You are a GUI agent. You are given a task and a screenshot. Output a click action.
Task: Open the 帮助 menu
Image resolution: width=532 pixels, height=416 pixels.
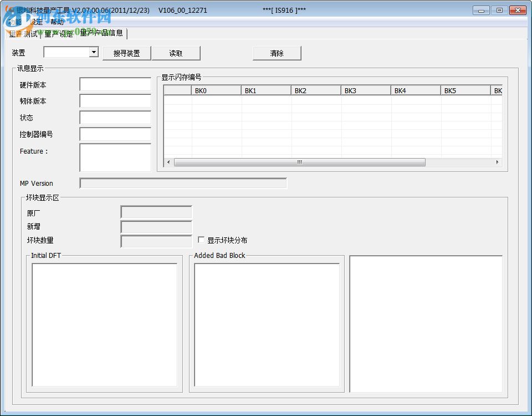(x=57, y=22)
